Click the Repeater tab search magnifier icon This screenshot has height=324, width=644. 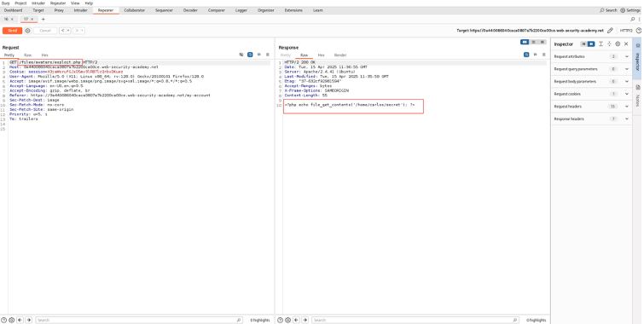(633, 20)
